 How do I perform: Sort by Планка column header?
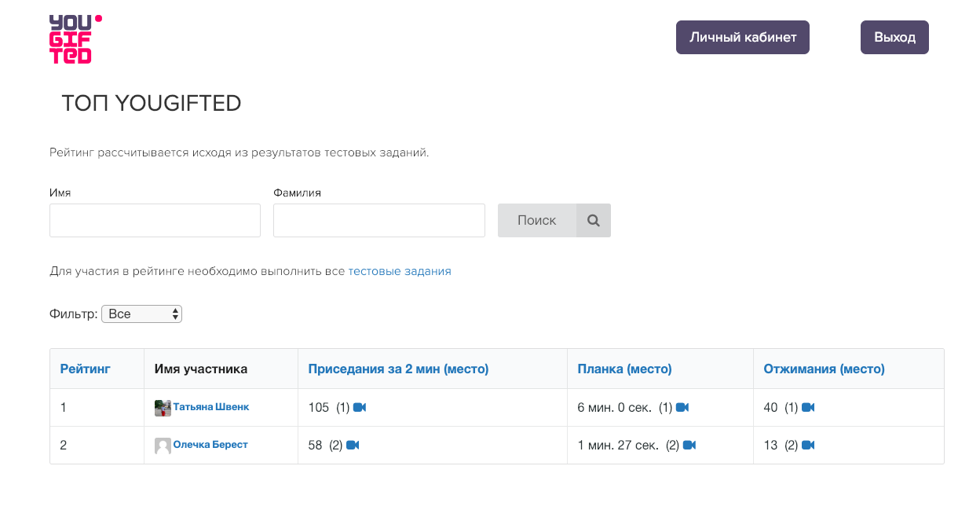point(624,369)
